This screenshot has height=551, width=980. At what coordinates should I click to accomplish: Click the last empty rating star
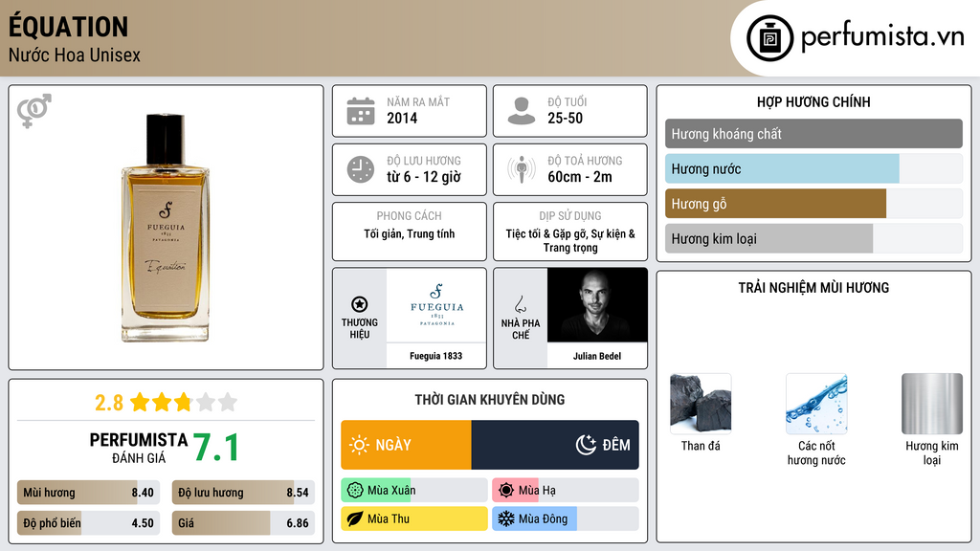228,402
